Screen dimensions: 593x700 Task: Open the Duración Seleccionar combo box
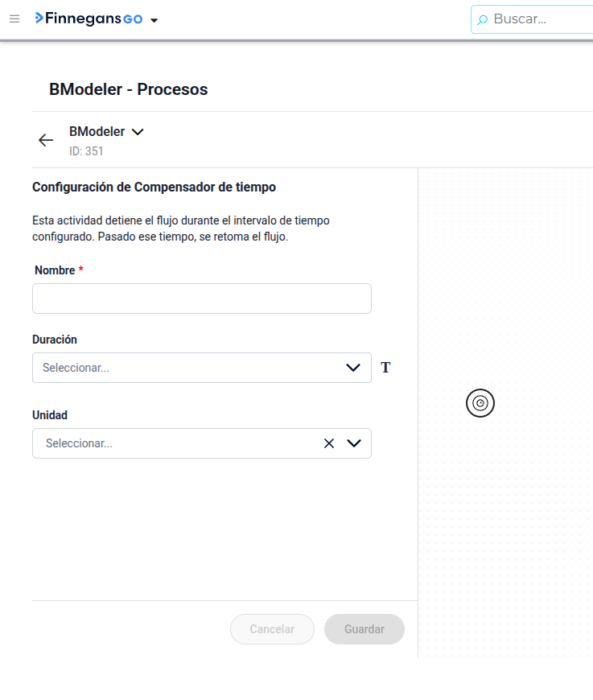click(202, 368)
